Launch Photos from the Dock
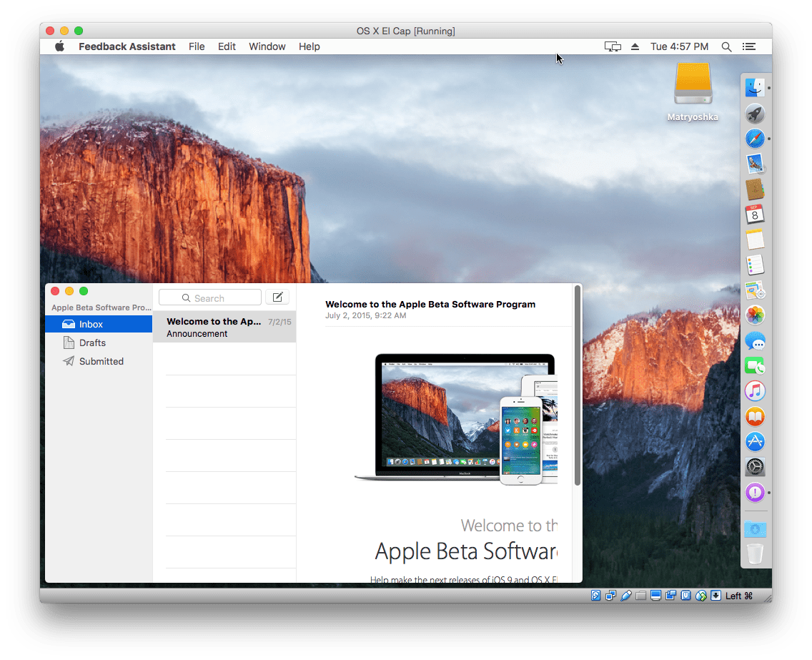 pyautogui.click(x=755, y=315)
